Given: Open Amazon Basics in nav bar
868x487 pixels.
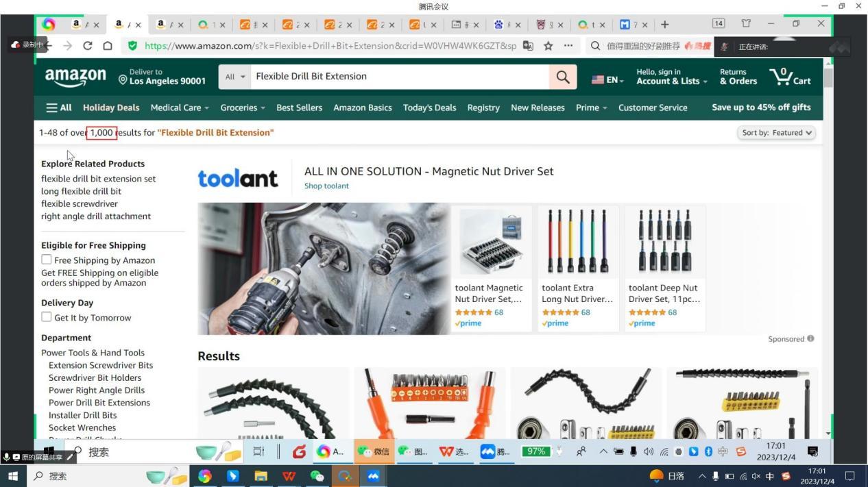Looking at the screenshot, I should click(x=363, y=108).
